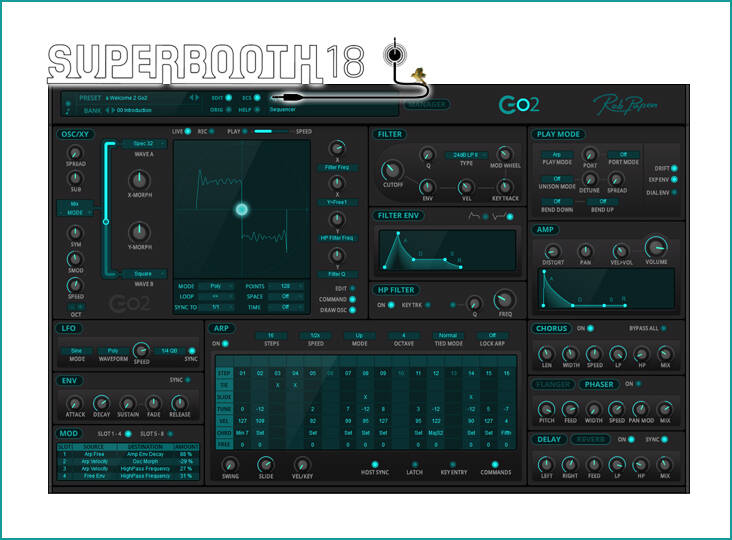
Task: Toggle arpeggiator HOST SYNC
Action: 374,464
